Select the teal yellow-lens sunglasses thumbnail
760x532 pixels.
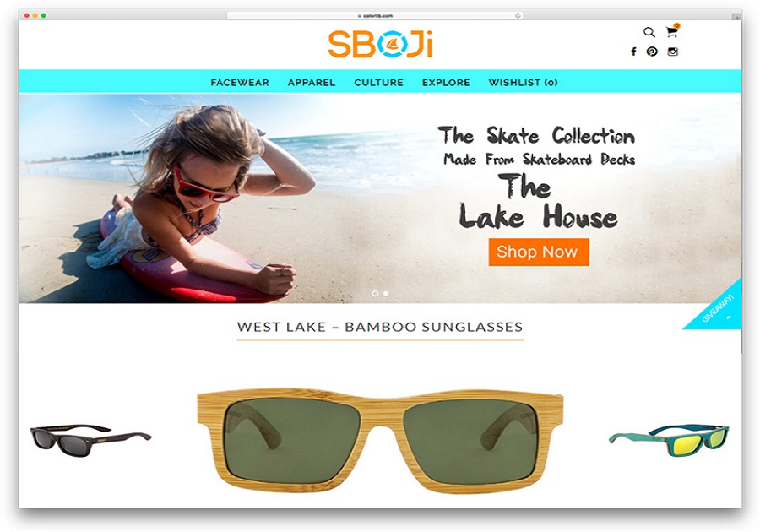pyautogui.click(x=669, y=439)
